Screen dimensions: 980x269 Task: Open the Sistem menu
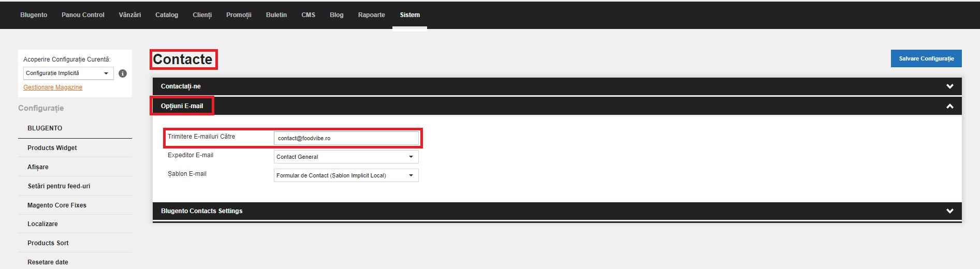point(410,15)
